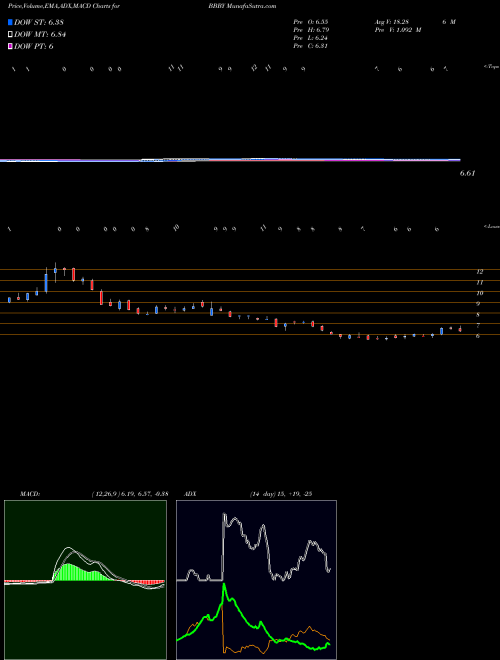Viewport: 500px width, 660px height.
Task: Click the price axis label 8
Action: 478,315
